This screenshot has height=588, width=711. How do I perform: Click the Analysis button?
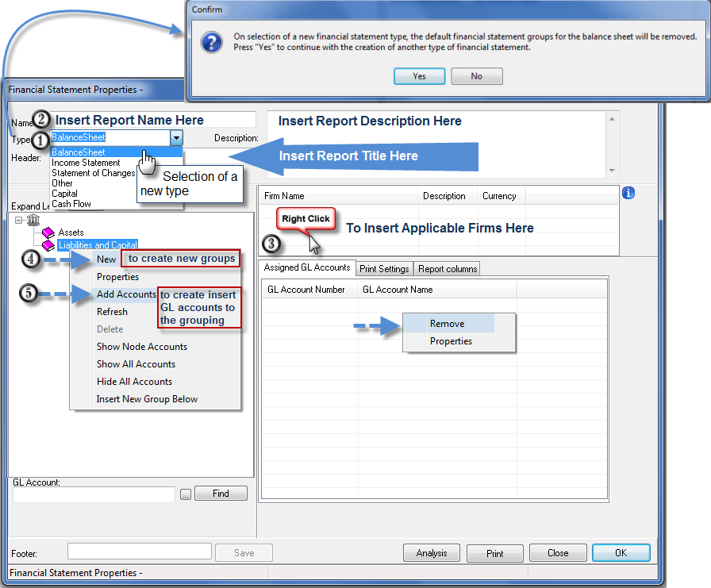tap(432, 553)
